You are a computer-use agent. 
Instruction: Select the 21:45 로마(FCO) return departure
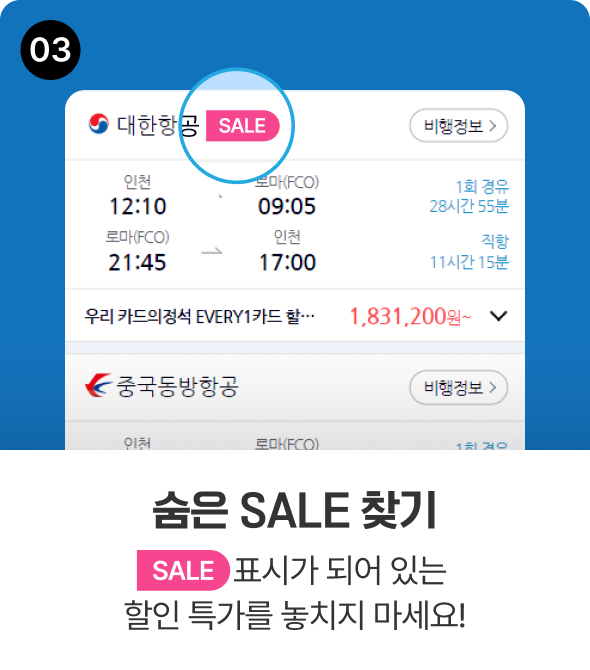tap(137, 262)
